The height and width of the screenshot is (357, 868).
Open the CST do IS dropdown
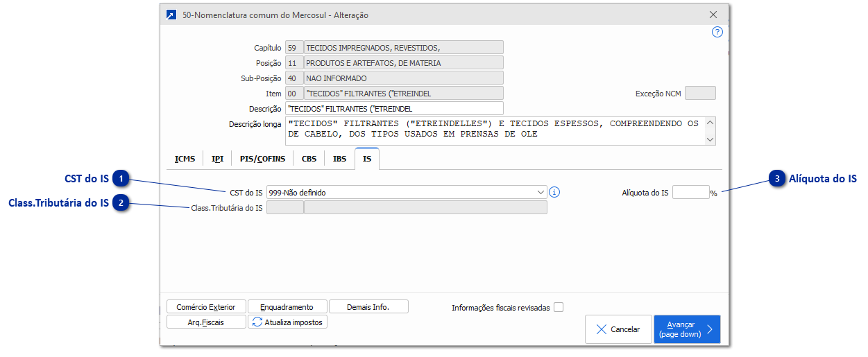pyautogui.click(x=541, y=192)
